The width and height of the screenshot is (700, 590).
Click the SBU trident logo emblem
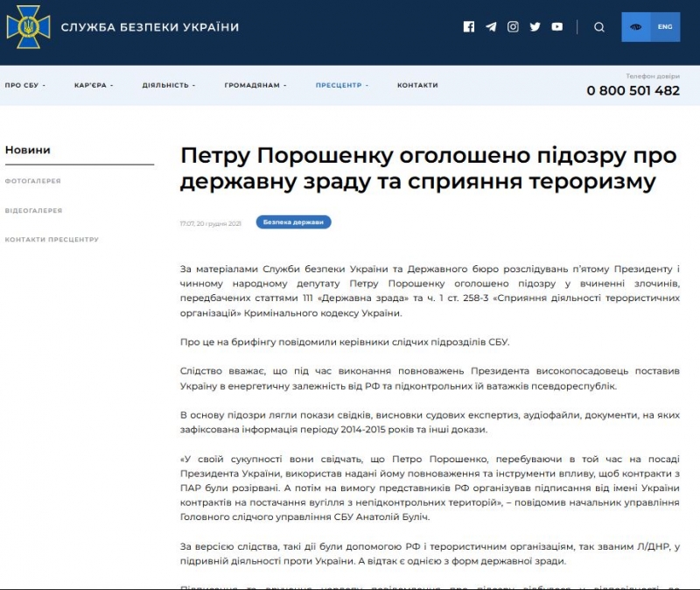(x=28, y=27)
